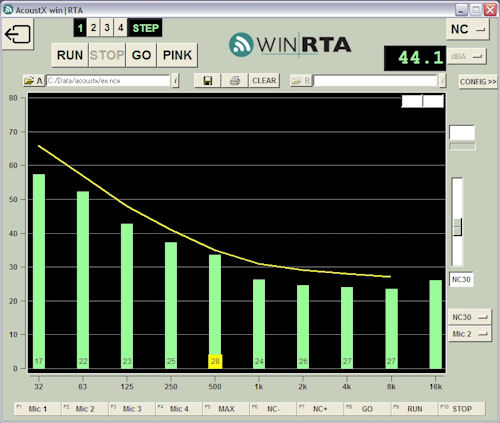Select F1 Mic 1 function key

point(38,409)
